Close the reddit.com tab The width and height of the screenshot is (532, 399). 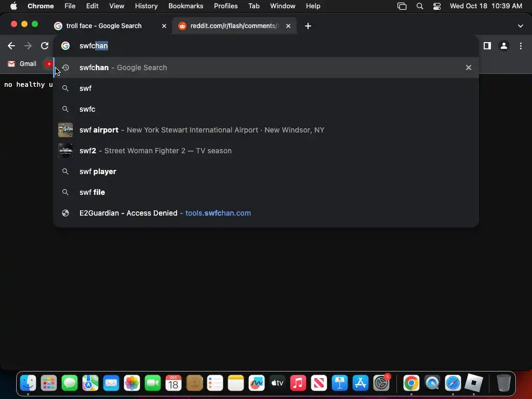click(x=288, y=26)
